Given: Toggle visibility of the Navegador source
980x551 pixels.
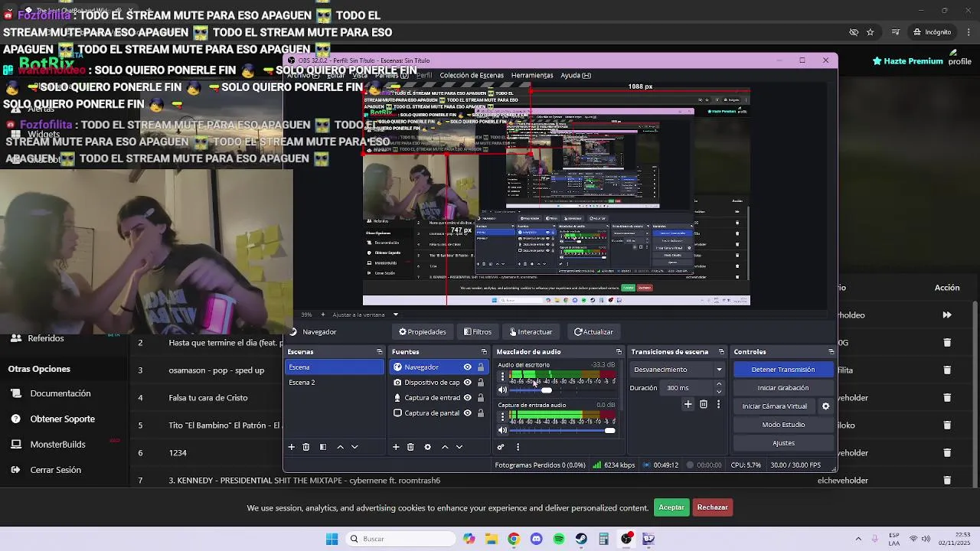Looking at the screenshot, I should click(x=467, y=367).
